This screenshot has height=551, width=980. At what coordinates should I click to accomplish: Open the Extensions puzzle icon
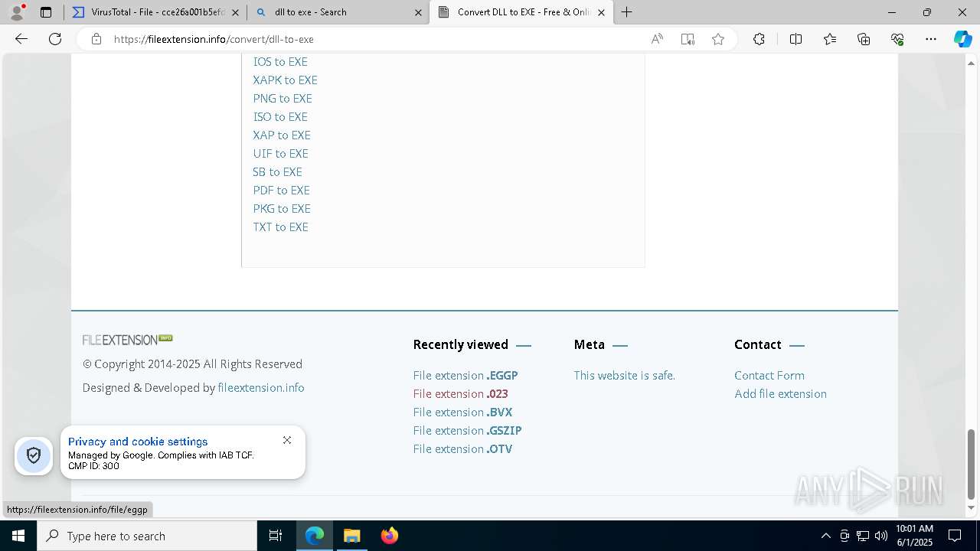(759, 39)
